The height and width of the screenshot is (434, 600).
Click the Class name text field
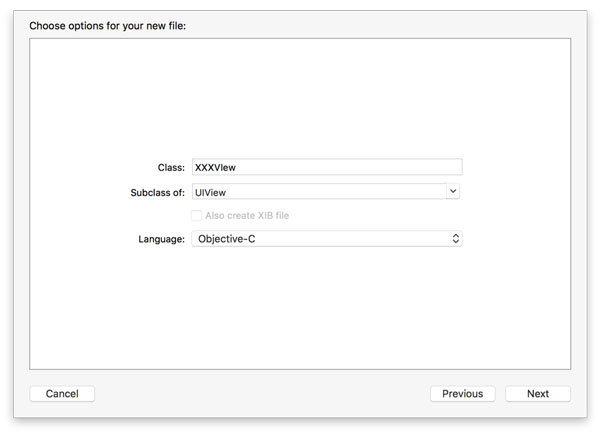click(x=326, y=168)
